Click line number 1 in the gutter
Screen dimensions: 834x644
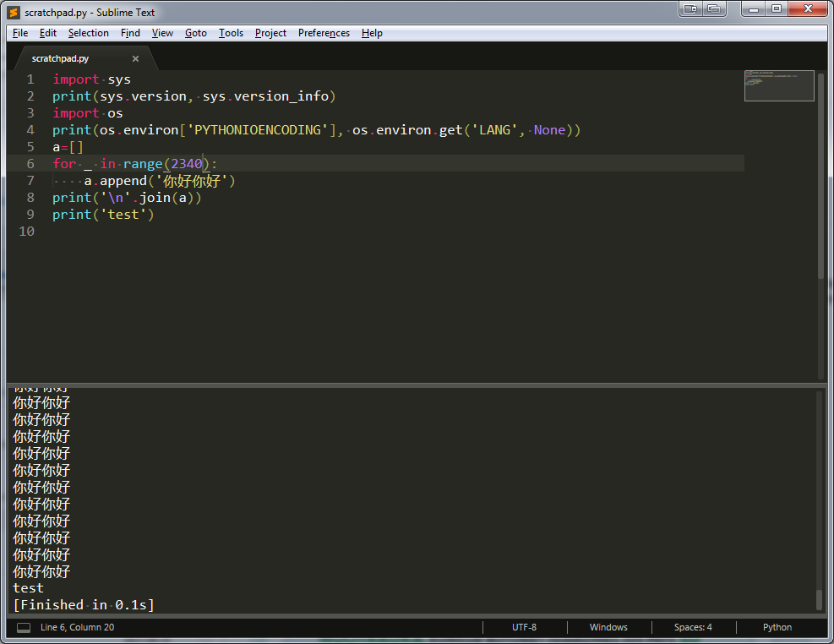coord(30,79)
